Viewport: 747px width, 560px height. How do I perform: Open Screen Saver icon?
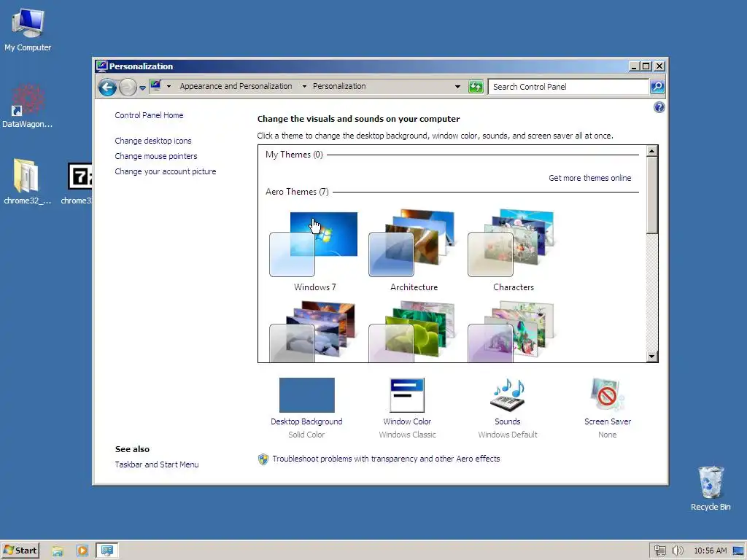coord(607,395)
